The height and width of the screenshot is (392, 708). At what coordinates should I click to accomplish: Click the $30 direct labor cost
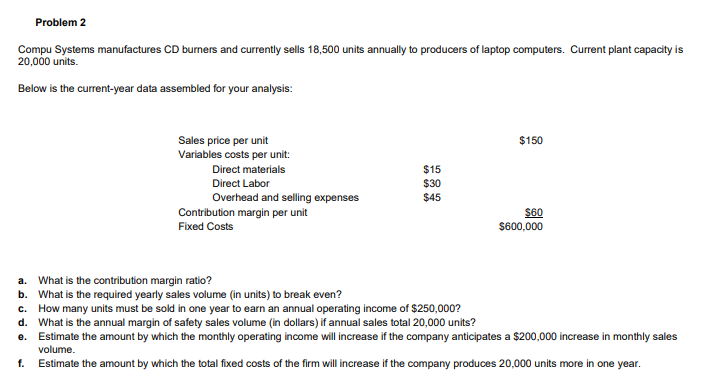tap(432, 183)
